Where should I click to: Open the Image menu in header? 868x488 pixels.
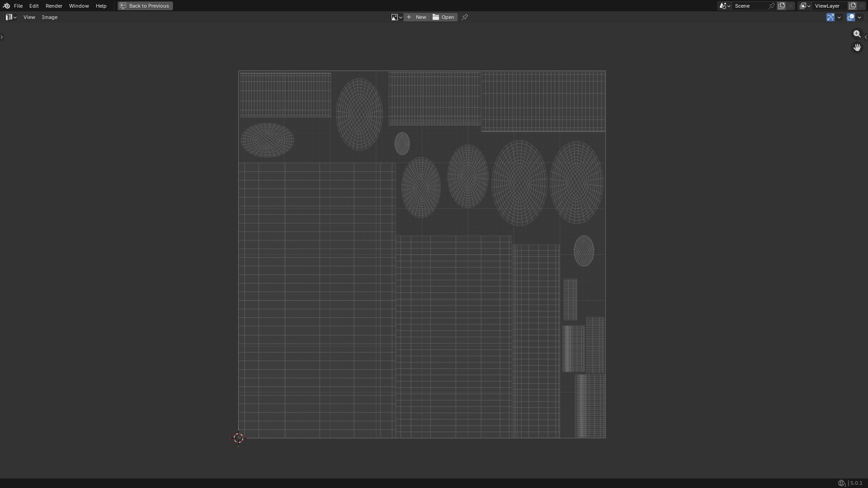50,17
